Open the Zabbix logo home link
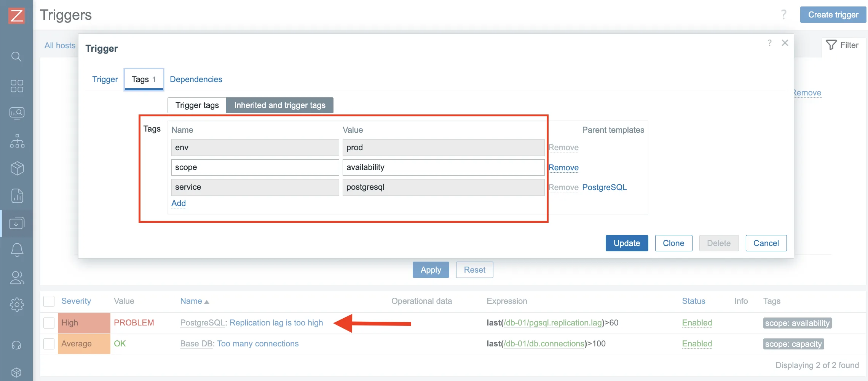This screenshot has width=868, height=381. (x=16, y=16)
